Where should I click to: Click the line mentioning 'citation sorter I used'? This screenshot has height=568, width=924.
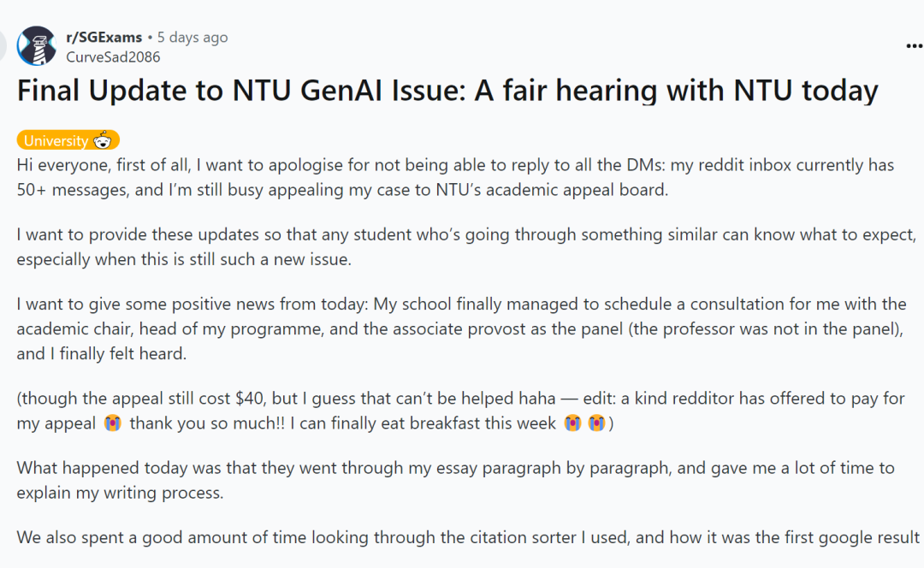(468, 537)
